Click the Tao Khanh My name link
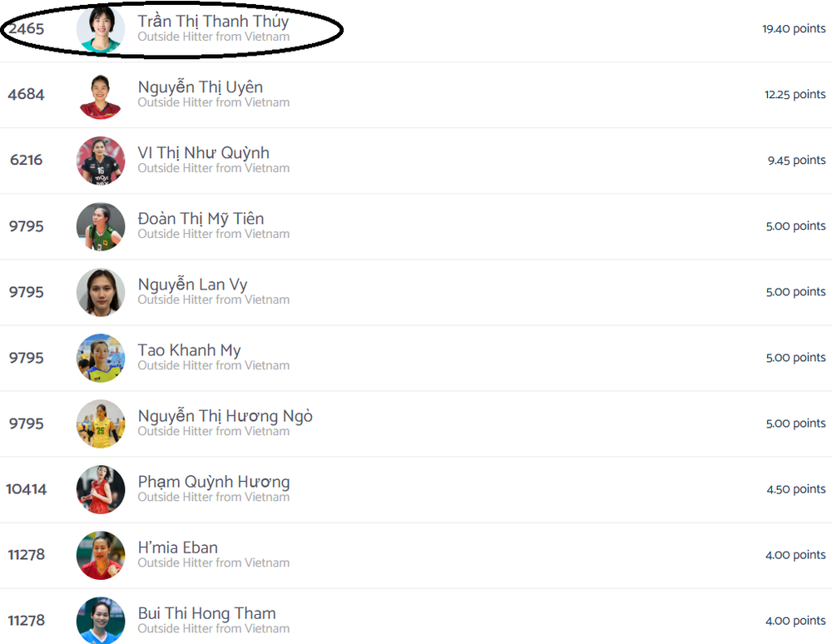The width and height of the screenshot is (832, 644). [x=190, y=350]
